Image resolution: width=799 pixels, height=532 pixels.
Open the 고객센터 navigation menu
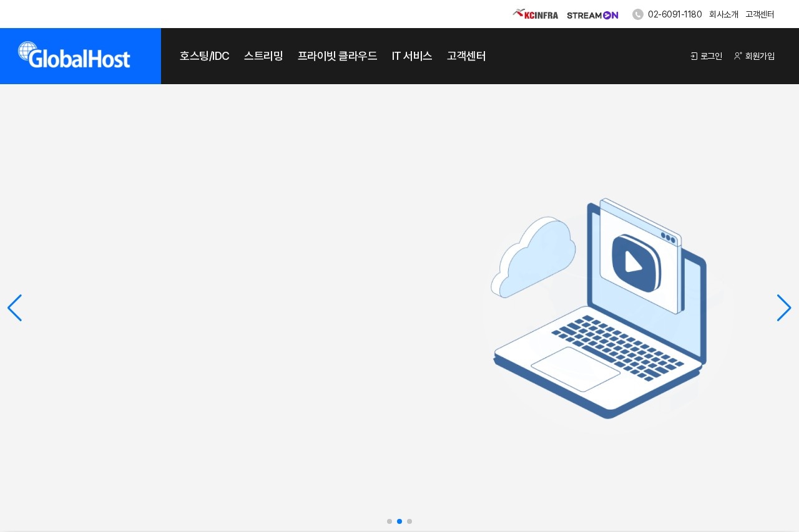(x=466, y=56)
